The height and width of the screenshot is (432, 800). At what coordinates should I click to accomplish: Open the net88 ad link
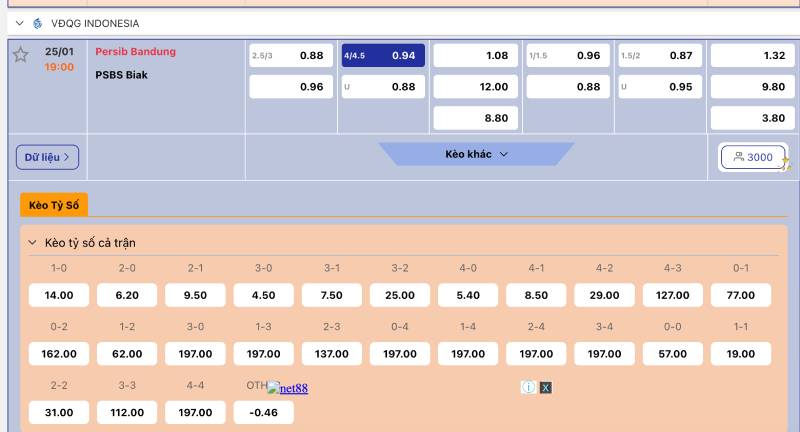point(288,388)
